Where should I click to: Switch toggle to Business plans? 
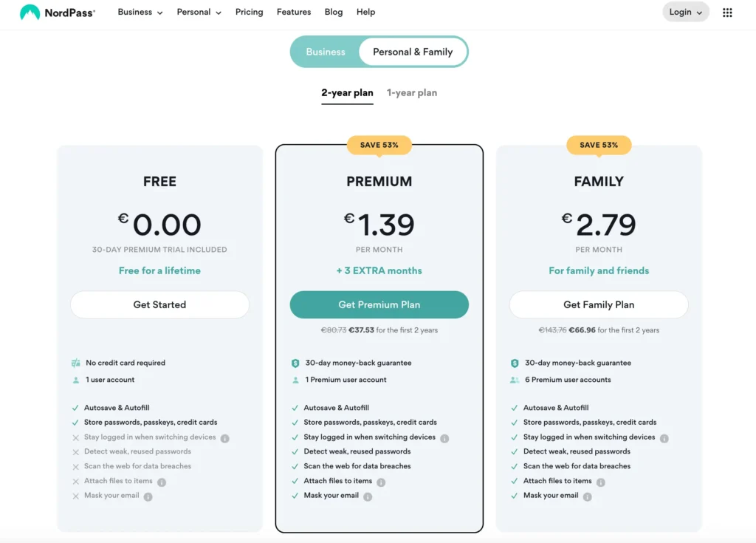coord(326,52)
